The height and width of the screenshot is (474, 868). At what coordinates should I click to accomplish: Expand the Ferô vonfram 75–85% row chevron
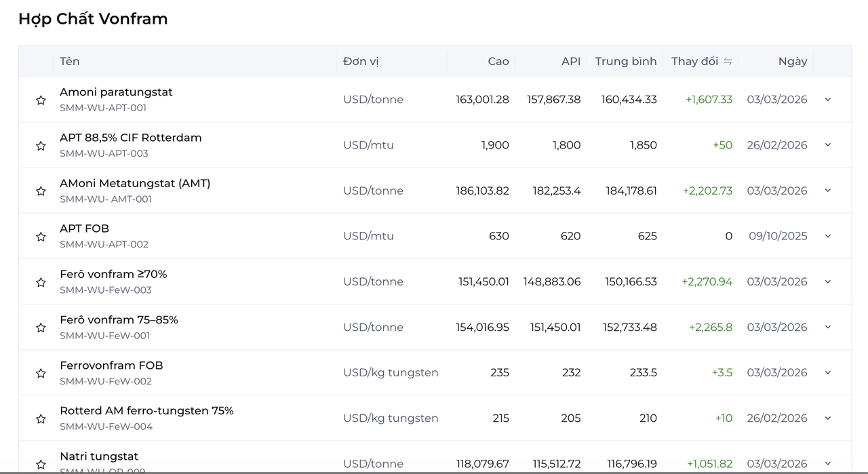828,326
